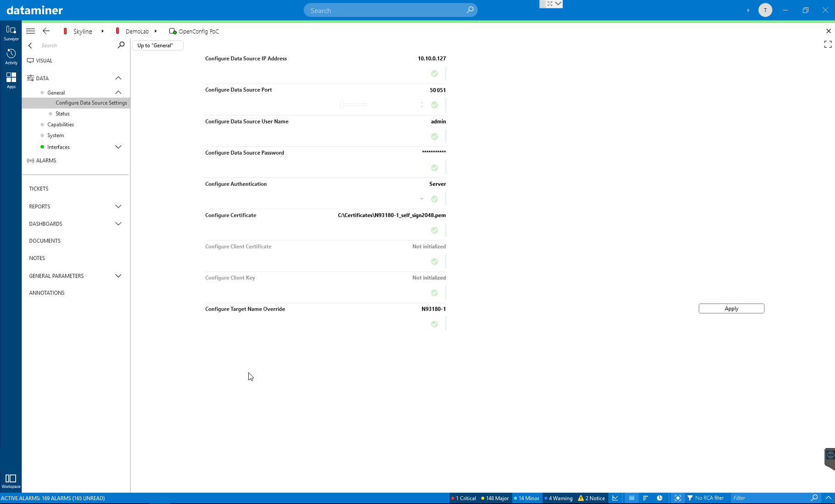Expand the DASHBOARDS section chevron

[118, 224]
